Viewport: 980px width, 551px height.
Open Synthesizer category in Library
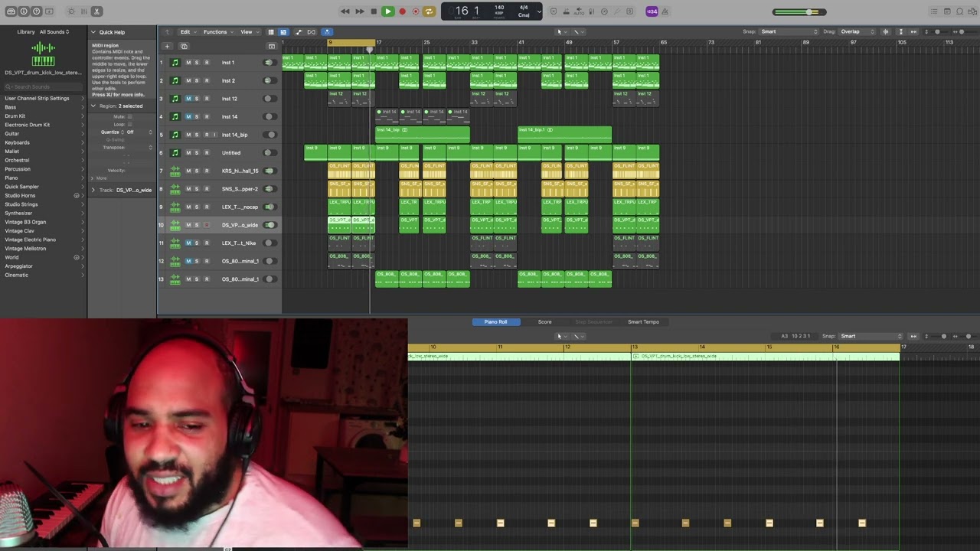click(43, 213)
